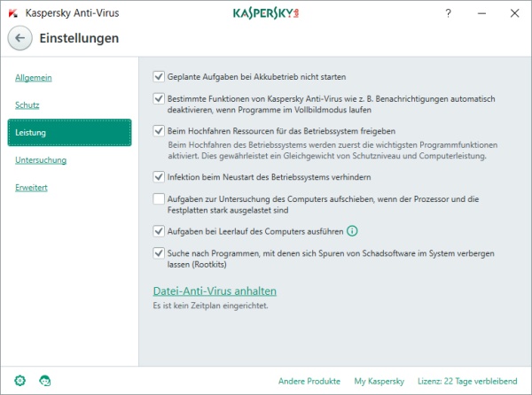532x395 pixels.
Task: Click the Kaspersky Anti-Virus window title
Action: click(x=73, y=13)
